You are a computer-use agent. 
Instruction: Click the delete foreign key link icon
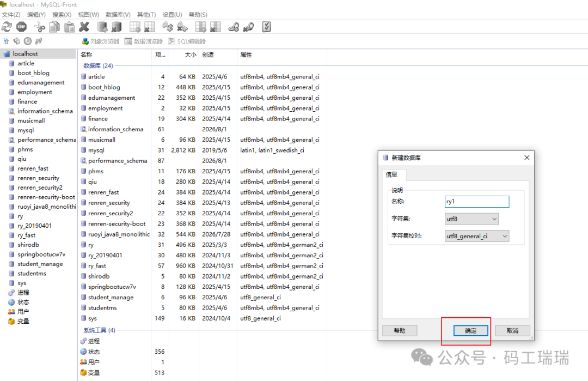248,27
